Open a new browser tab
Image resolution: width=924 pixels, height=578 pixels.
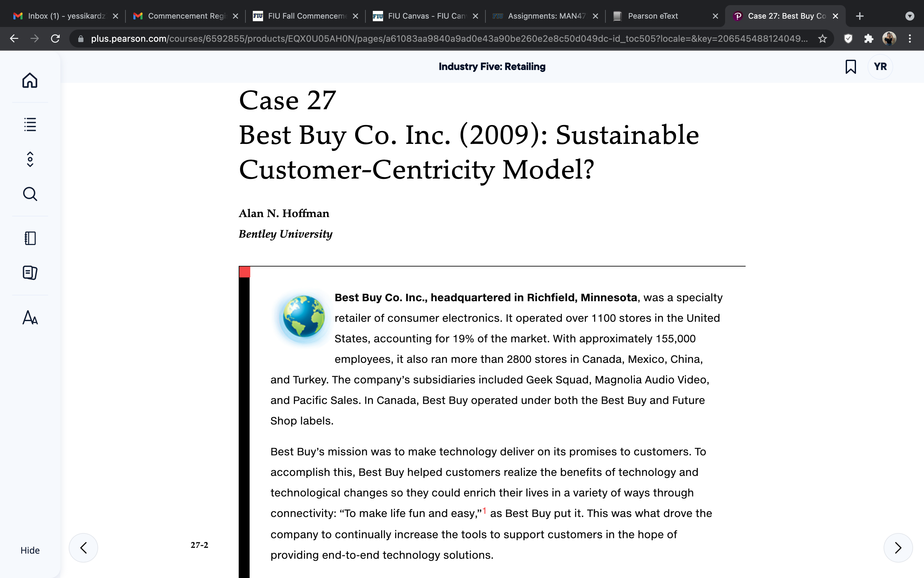[x=860, y=16]
